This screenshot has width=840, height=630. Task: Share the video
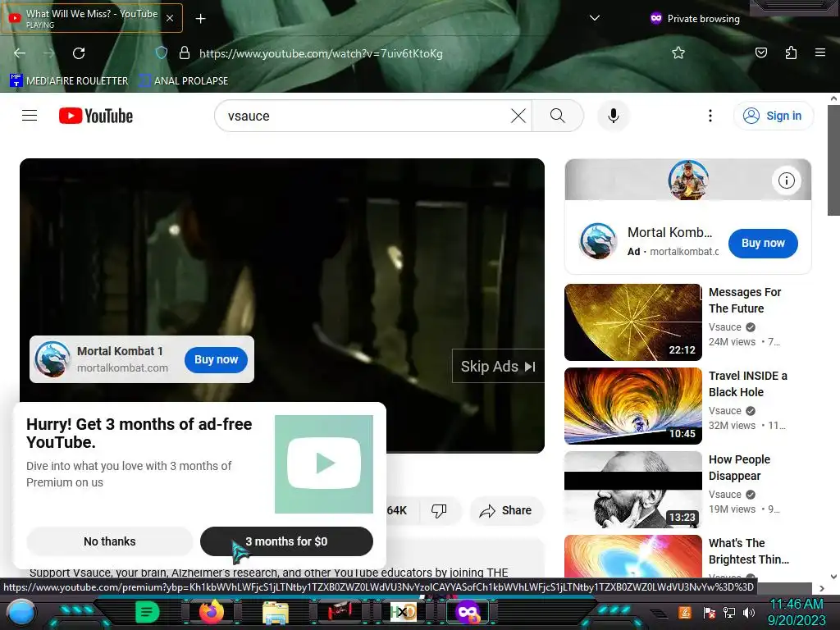coord(505,510)
